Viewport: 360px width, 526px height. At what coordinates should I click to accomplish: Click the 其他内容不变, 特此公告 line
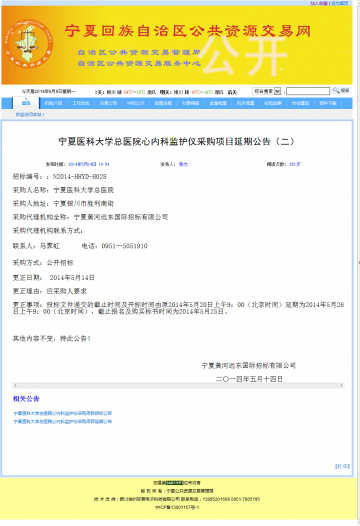[x=52, y=338]
